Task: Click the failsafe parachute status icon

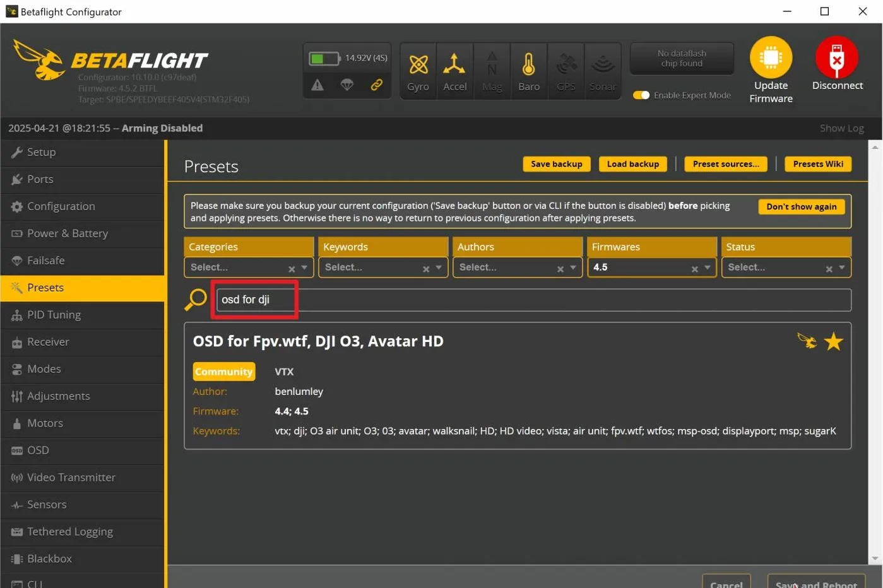Action: [347, 85]
